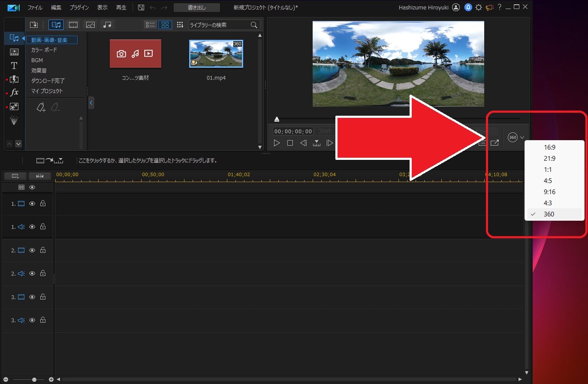Open the 再生 menu
Viewport: 588px width, 384px height.
pyautogui.click(x=121, y=8)
